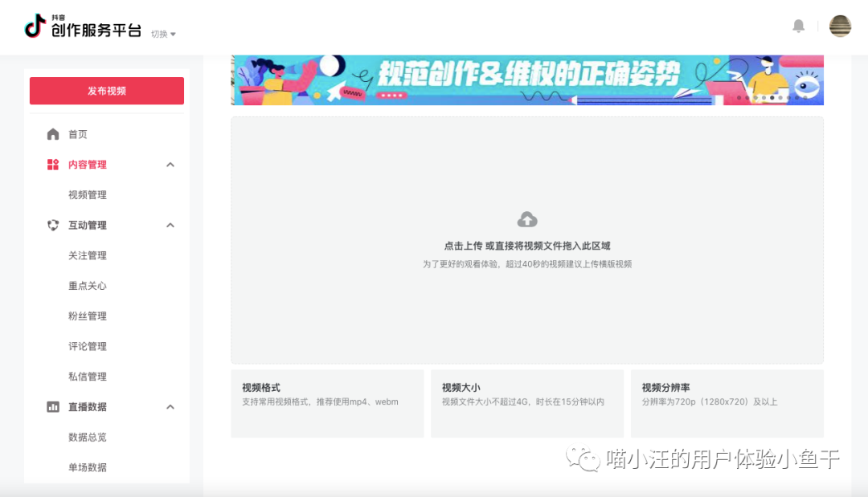Click the 发布视频 button
Image resolution: width=868 pixels, height=497 pixels.
pos(106,91)
